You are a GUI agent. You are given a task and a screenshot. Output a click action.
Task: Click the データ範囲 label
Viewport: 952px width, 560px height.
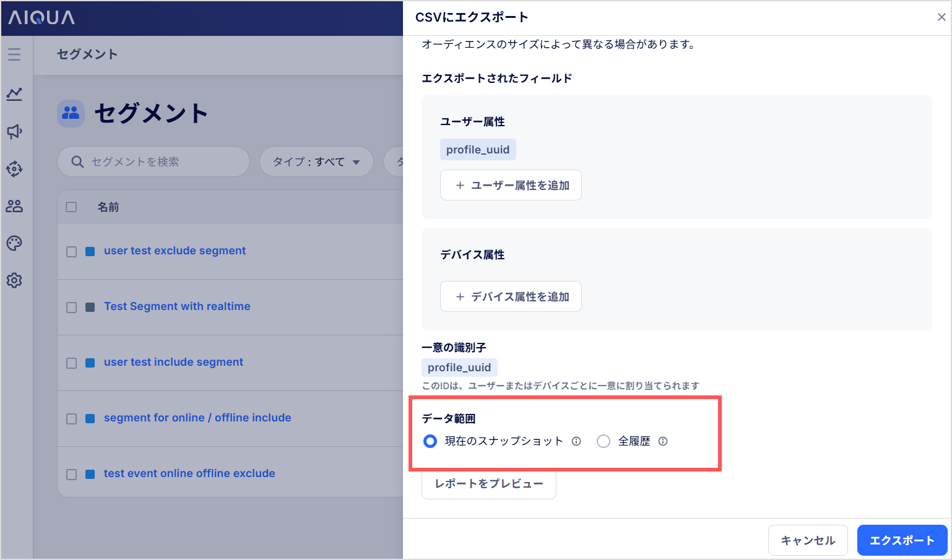449,419
